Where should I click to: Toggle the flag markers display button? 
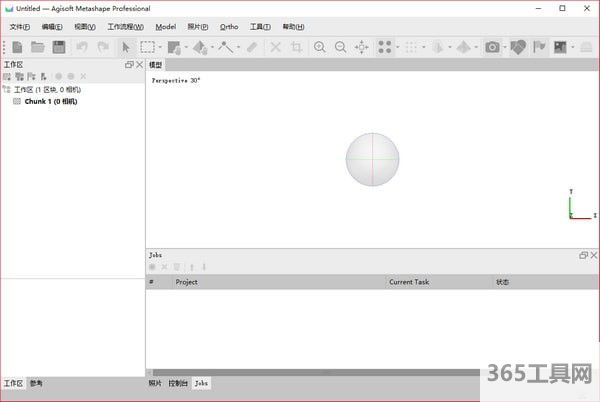point(539,47)
